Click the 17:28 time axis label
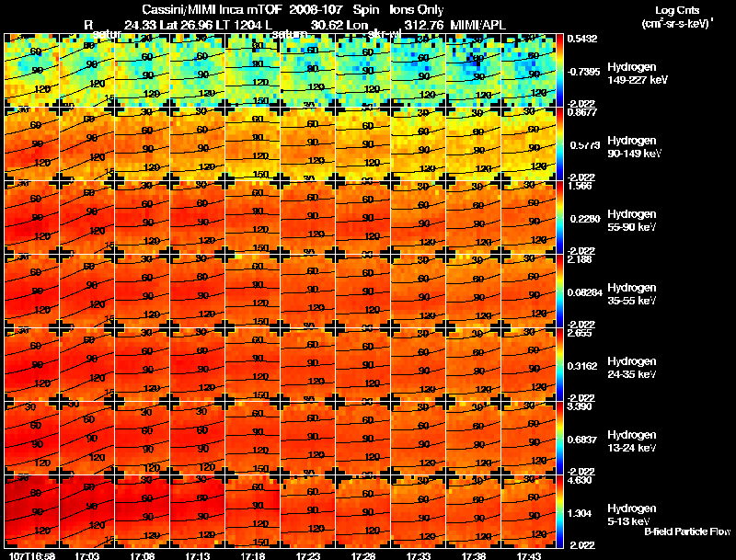Image resolution: width=736 pixels, height=560 pixels. pyautogui.click(x=363, y=555)
